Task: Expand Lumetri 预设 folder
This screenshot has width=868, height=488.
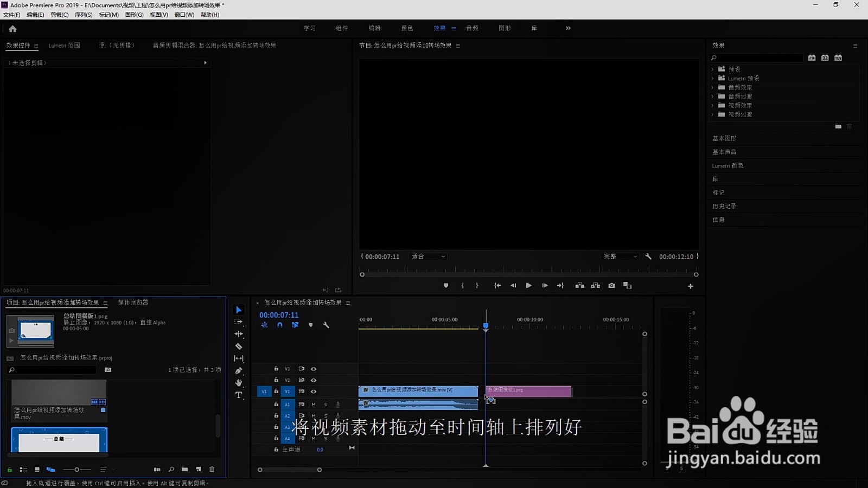Action: coord(712,79)
